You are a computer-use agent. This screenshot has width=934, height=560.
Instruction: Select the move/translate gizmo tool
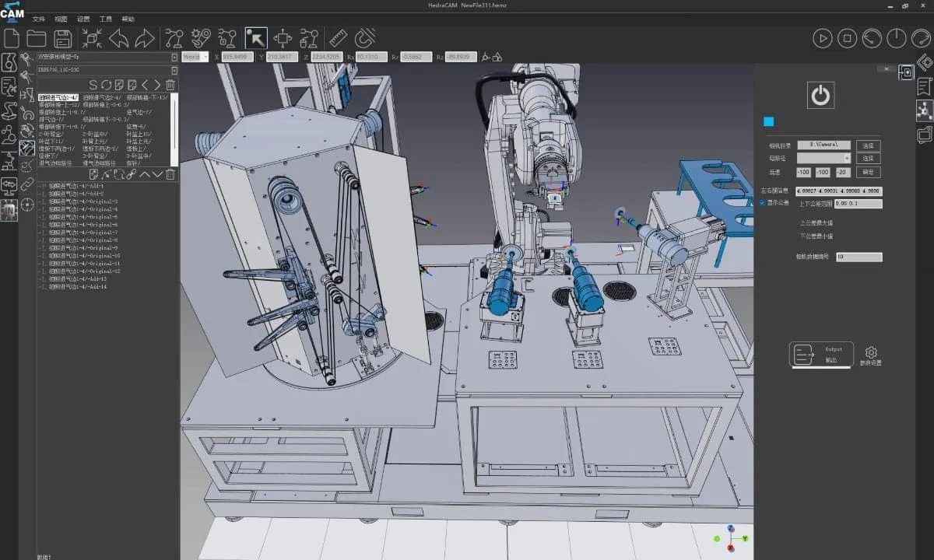click(x=283, y=38)
